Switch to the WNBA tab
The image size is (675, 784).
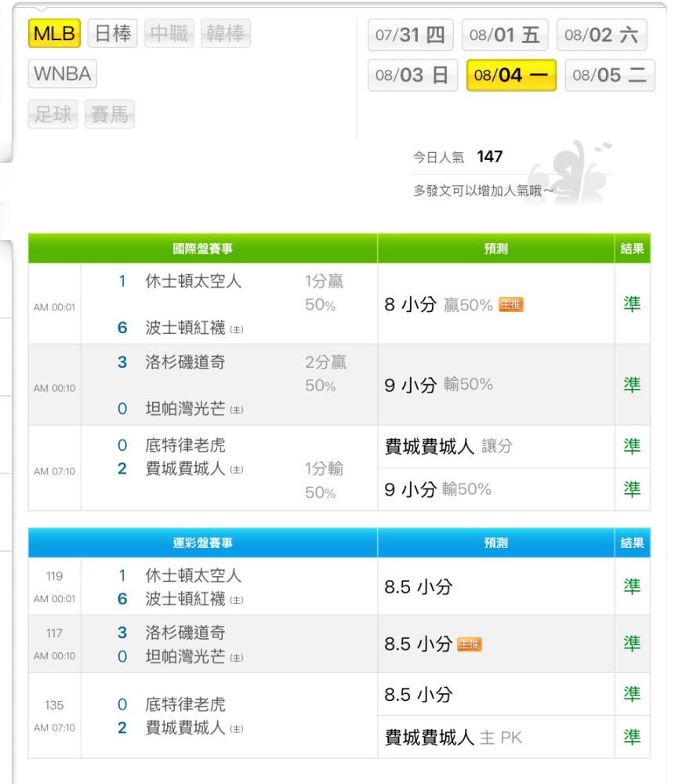pos(63,74)
